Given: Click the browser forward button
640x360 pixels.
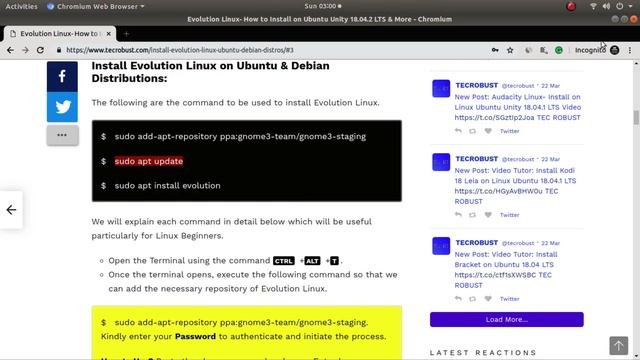Looking at the screenshot, I should 25,50.
